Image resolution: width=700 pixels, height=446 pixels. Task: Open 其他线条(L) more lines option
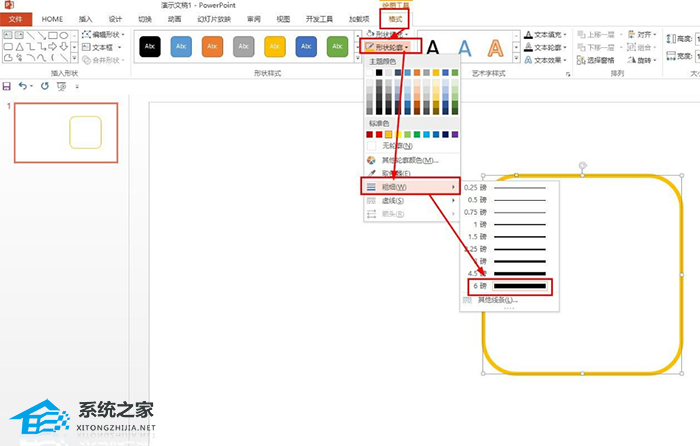click(496, 300)
